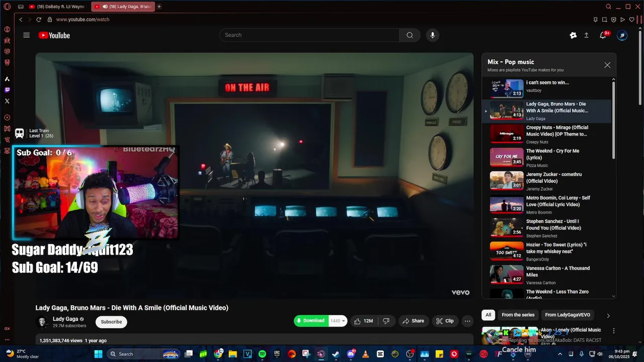Play "I can't seem to win" by vaultboy
The height and width of the screenshot is (362, 644).
click(547, 88)
